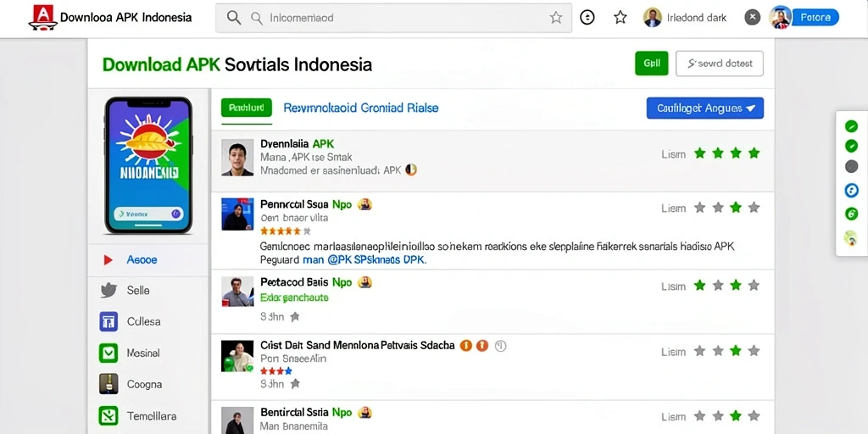Click the five-star rating under Oen bnaer vilta
The image size is (868, 434).
tap(285, 231)
